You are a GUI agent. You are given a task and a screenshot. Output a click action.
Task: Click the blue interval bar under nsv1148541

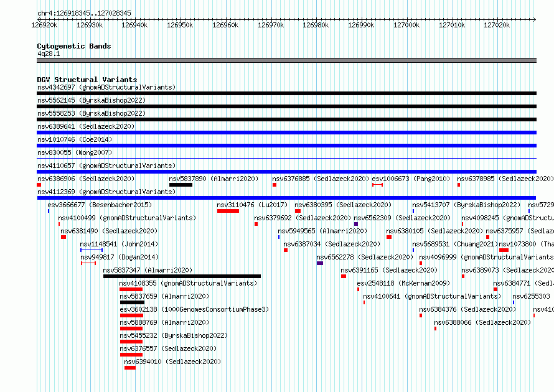click(92, 250)
